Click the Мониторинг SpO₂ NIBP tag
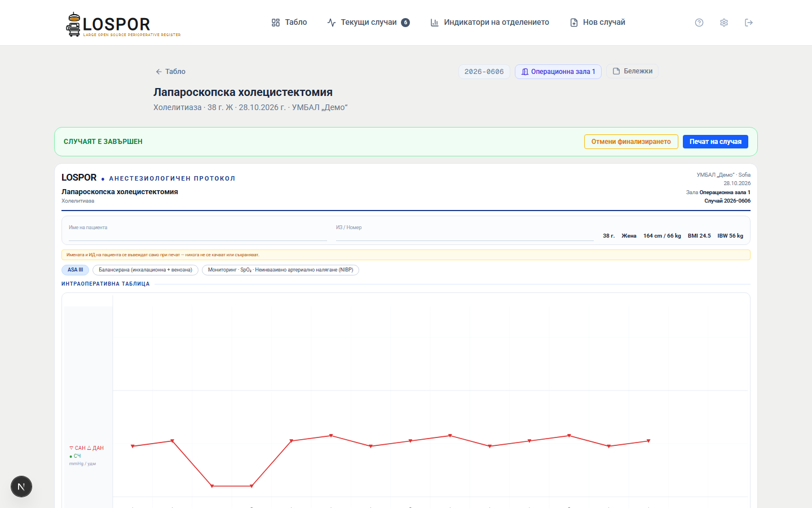Viewport: 812px width, 508px height. (x=280, y=270)
